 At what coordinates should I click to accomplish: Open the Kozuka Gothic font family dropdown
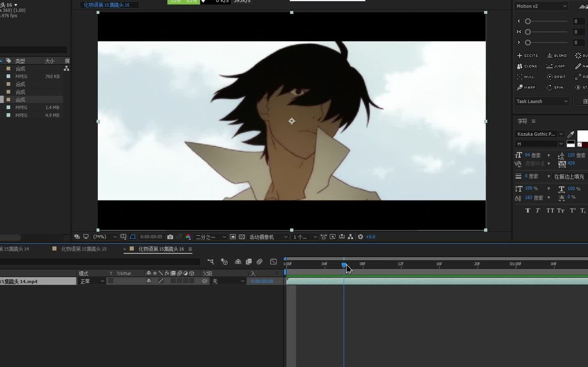coord(539,134)
